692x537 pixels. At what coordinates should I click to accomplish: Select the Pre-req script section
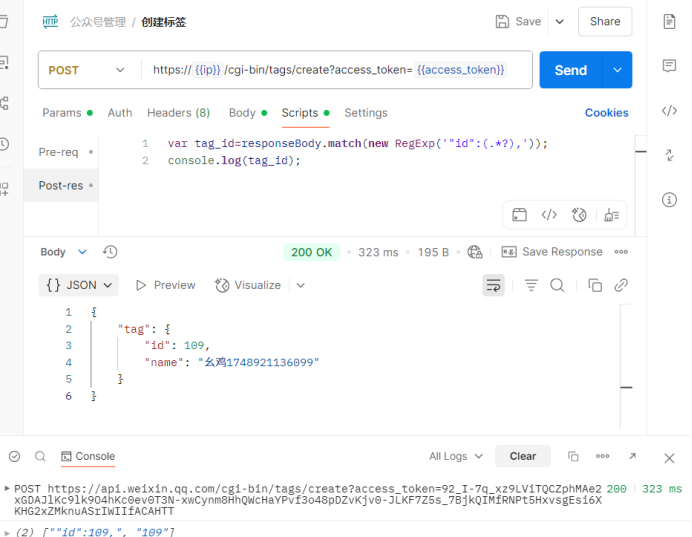click(x=61, y=152)
